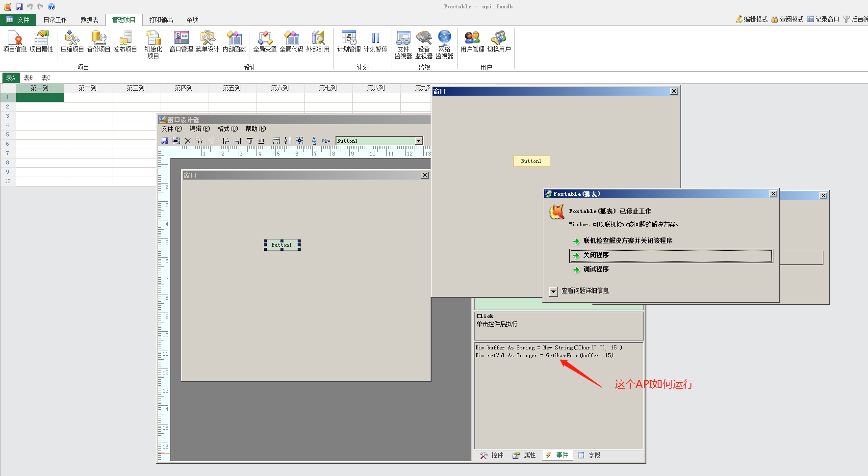The width and height of the screenshot is (868, 476).
Task: Open 计划管理 in the ribbon
Action: pyautogui.click(x=349, y=42)
